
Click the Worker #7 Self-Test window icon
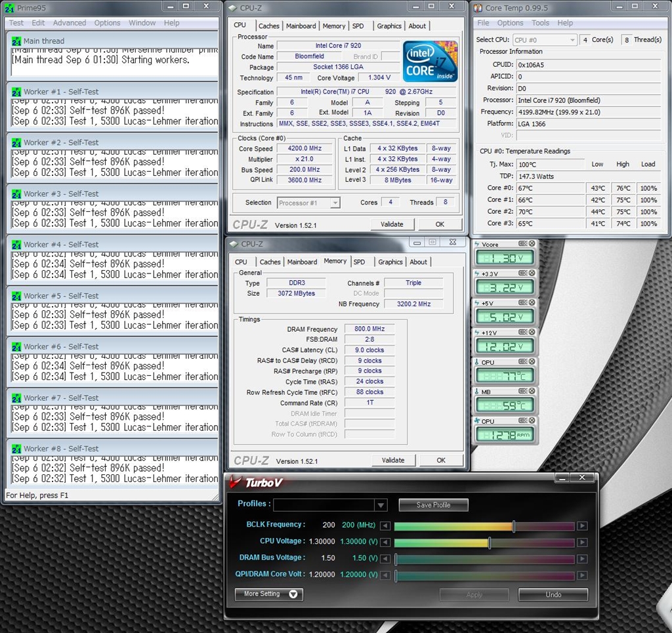pos(16,398)
